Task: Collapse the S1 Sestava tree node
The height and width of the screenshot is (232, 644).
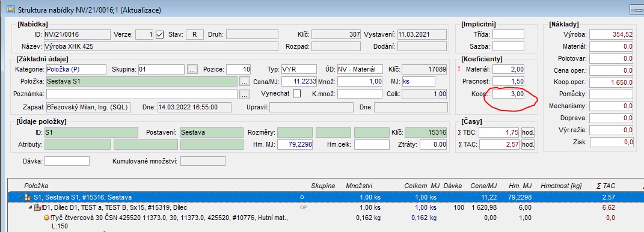Action: [20, 197]
